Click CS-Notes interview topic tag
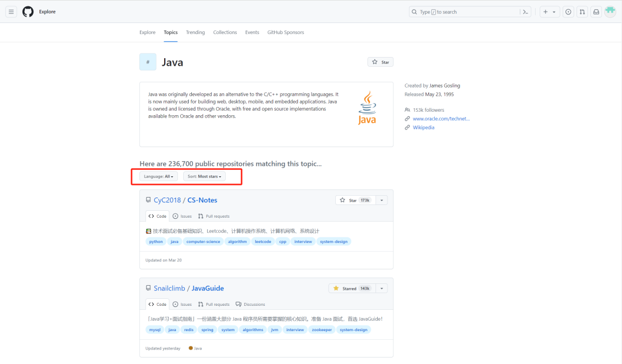622x364 pixels. click(x=303, y=241)
